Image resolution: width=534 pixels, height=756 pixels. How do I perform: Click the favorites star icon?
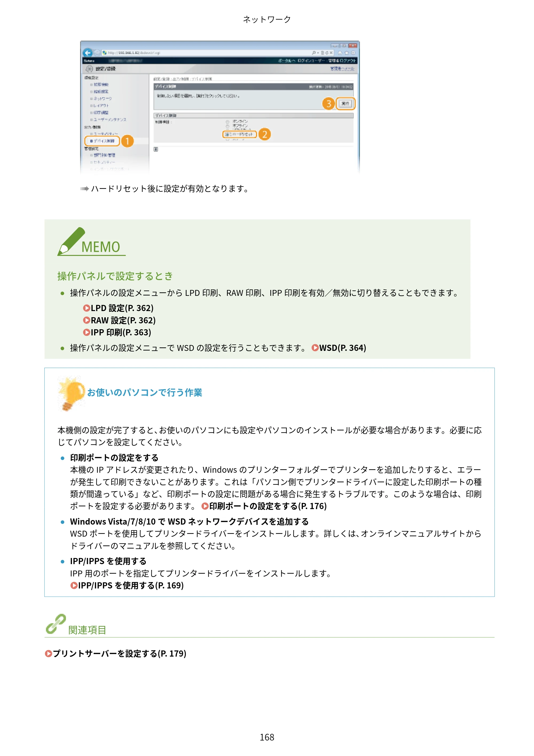tap(347, 53)
